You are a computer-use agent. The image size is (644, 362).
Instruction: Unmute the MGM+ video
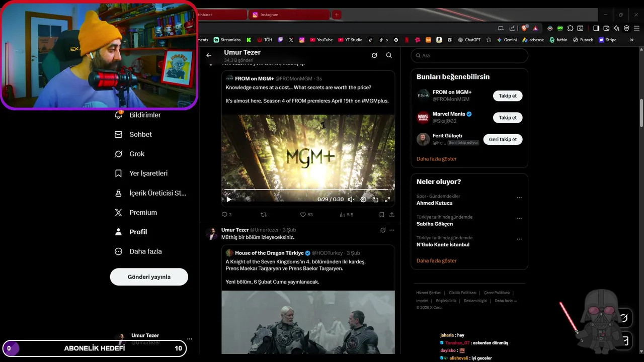pos(351,200)
